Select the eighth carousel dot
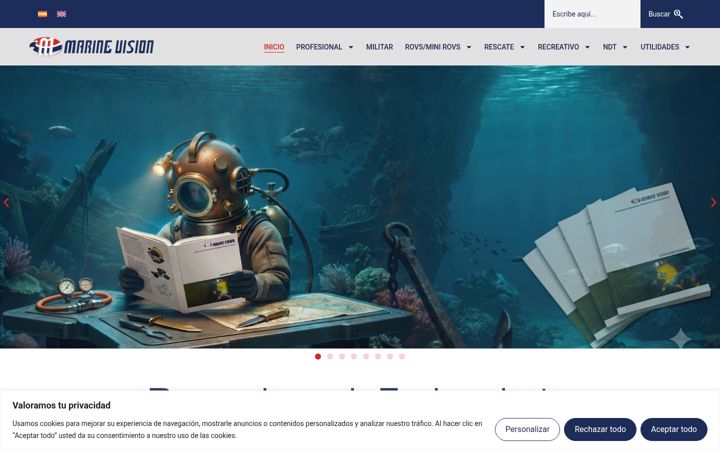The width and height of the screenshot is (720, 450). click(x=402, y=356)
